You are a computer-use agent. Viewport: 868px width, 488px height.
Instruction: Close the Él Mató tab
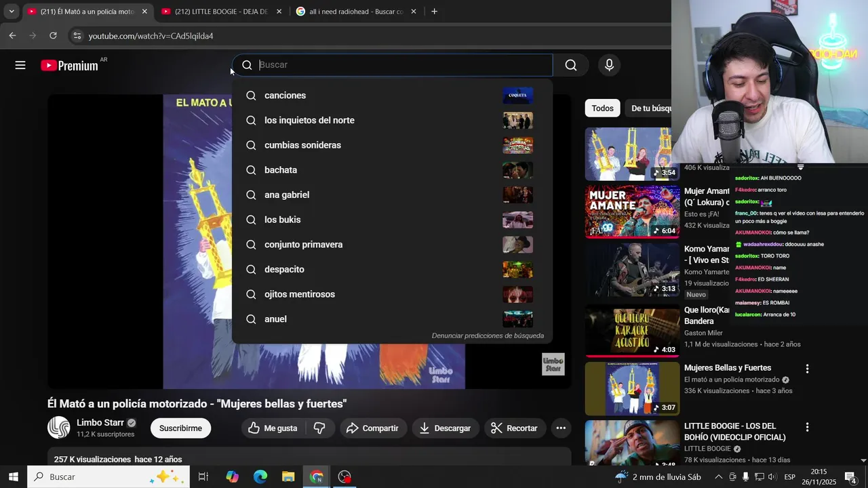point(144,12)
